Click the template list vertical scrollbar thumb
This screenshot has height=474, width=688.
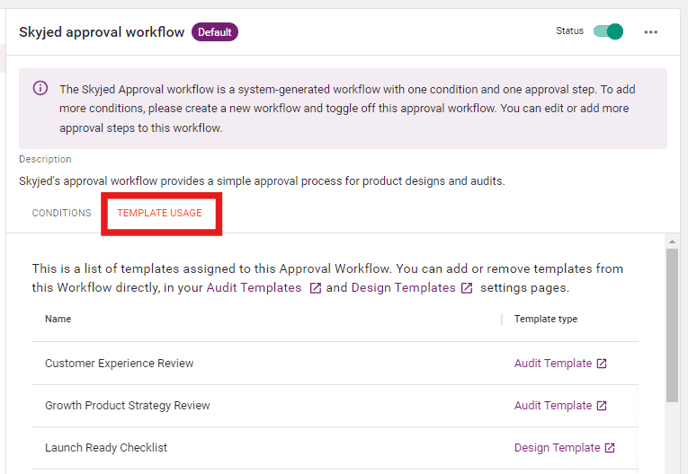[x=672, y=325]
